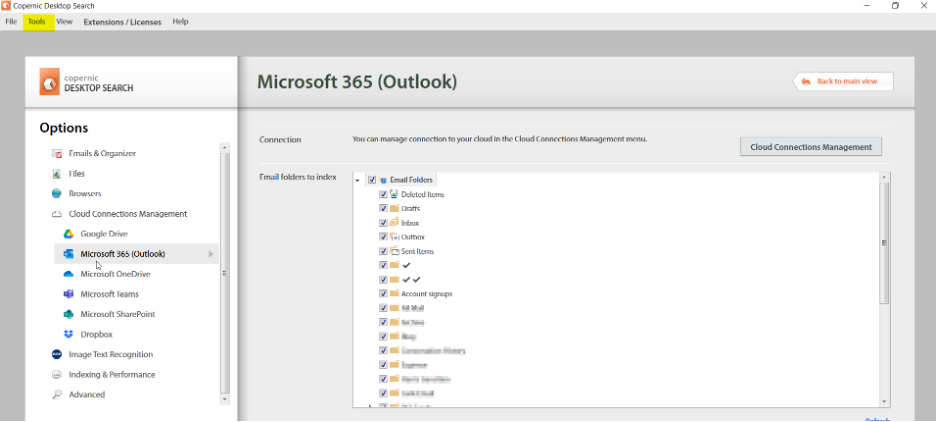Select the Email Folders root label
This screenshot has width=936, height=422.
(x=411, y=180)
